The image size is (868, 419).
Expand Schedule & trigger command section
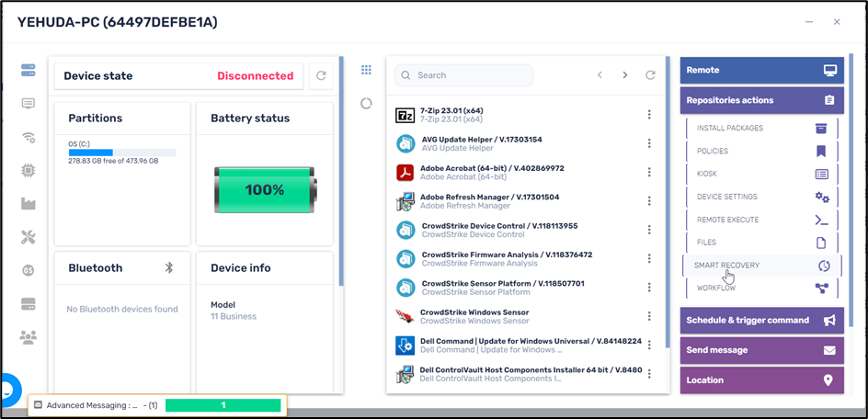(761, 320)
